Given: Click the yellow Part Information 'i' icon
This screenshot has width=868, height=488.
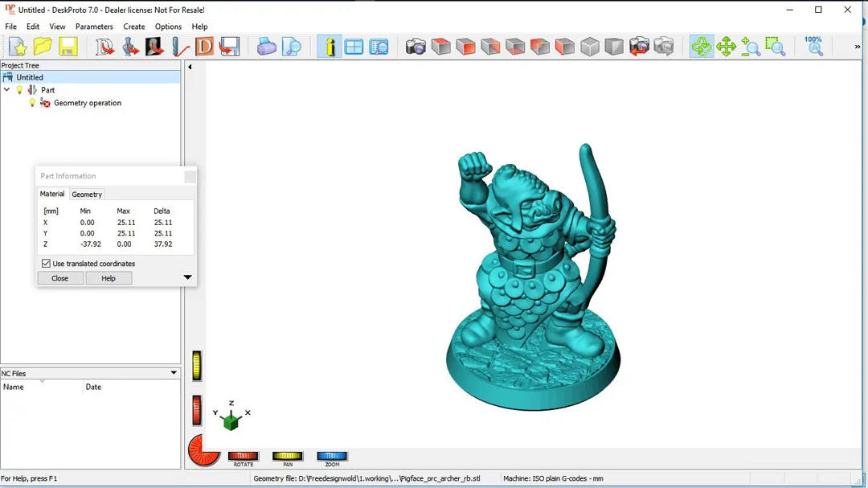Looking at the screenshot, I should pos(329,47).
